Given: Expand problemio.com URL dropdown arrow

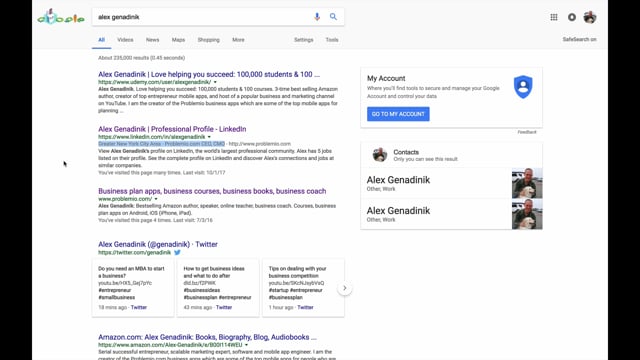Looking at the screenshot, I should [156, 199].
